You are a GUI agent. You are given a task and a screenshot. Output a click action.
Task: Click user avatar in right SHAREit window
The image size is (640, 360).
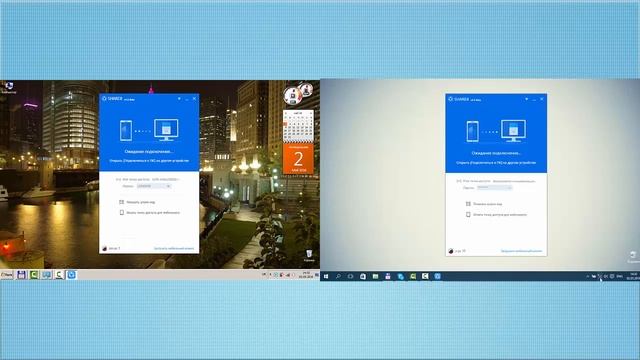[451, 251]
